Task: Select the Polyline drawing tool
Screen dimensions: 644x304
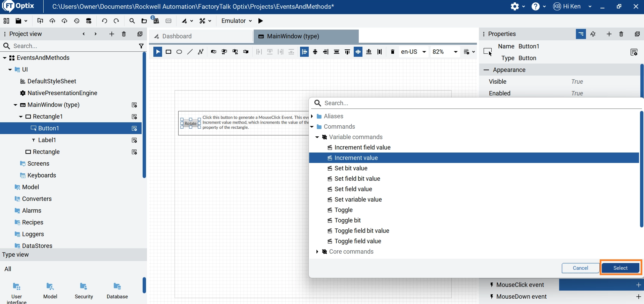Action: [x=201, y=52]
